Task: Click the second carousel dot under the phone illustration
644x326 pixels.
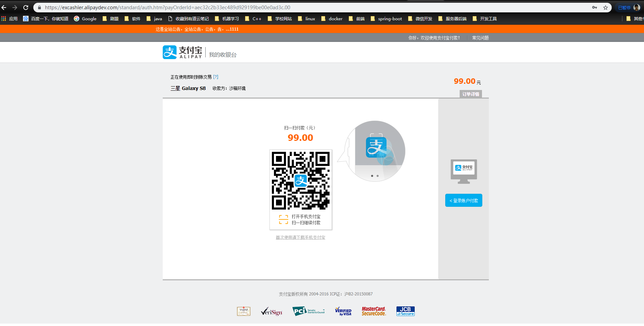Action: tap(378, 176)
